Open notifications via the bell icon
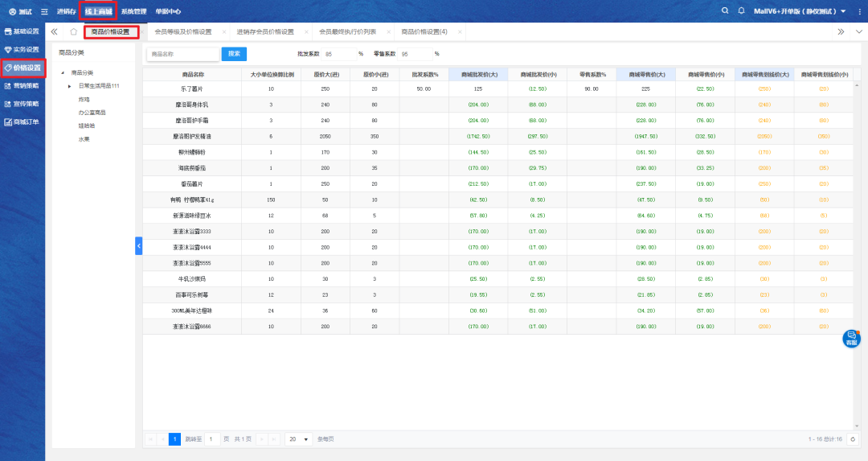The width and height of the screenshot is (868, 461). click(x=741, y=10)
